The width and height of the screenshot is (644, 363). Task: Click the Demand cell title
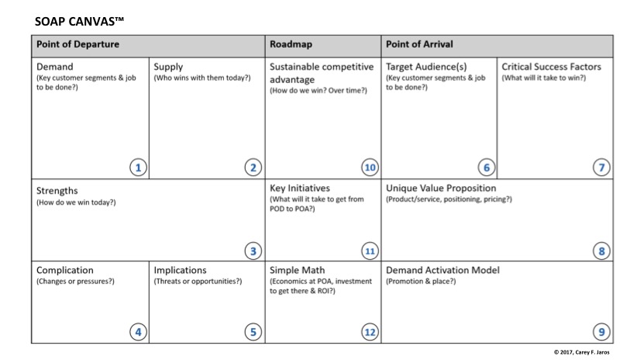point(55,67)
